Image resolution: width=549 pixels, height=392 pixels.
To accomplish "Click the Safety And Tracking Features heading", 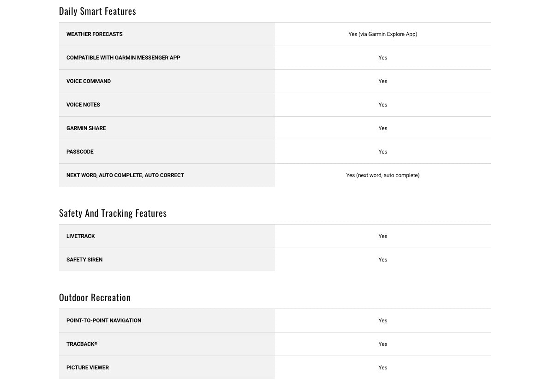I will click(113, 213).
